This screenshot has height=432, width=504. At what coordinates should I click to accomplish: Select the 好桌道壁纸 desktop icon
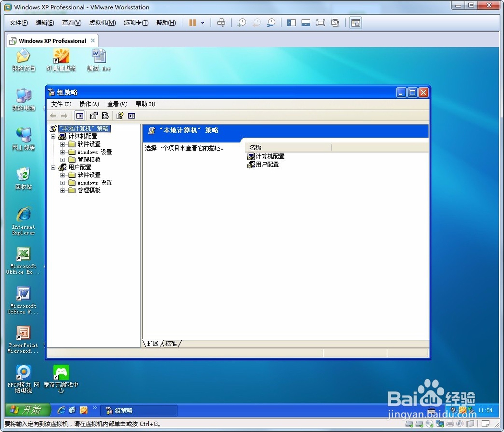point(61,60)
